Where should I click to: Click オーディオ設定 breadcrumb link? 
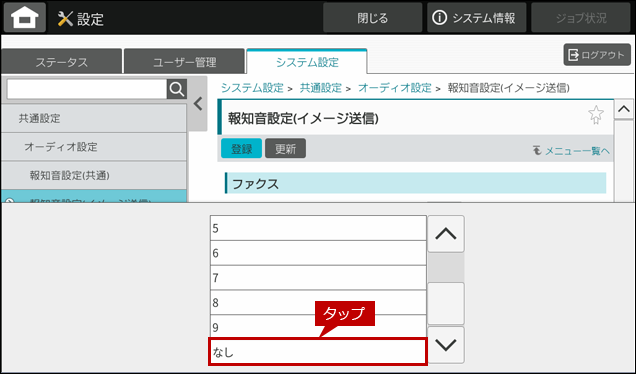[x=395, y=88]
